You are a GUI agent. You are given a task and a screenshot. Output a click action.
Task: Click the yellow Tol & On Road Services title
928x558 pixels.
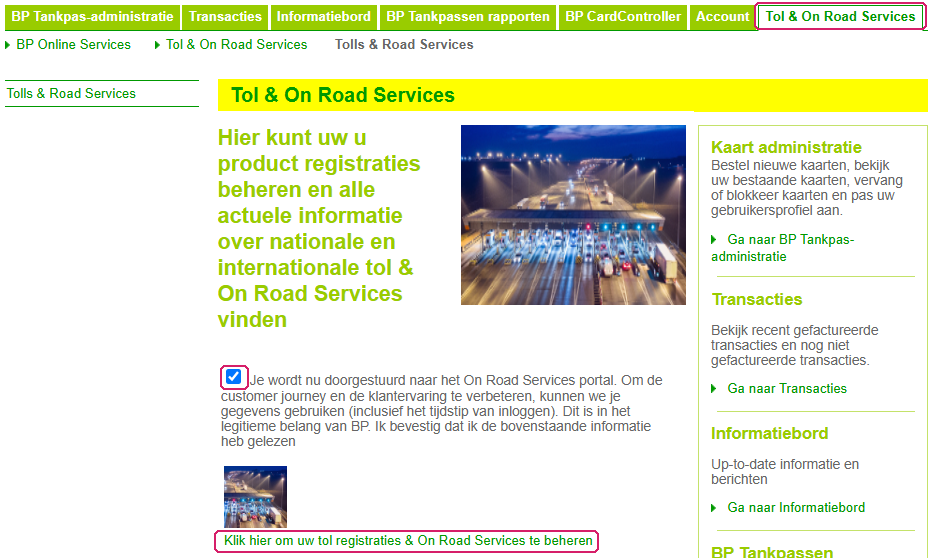(343, 95)
